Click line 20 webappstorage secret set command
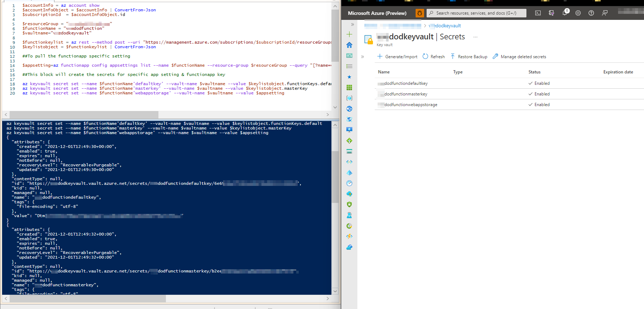 (x=153, y=93)
